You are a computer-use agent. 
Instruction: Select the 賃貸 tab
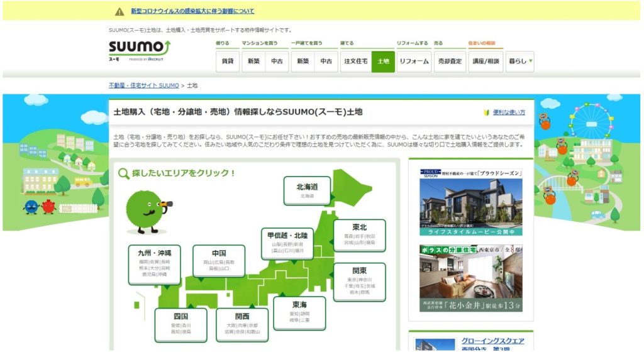[x=228, y=61]
